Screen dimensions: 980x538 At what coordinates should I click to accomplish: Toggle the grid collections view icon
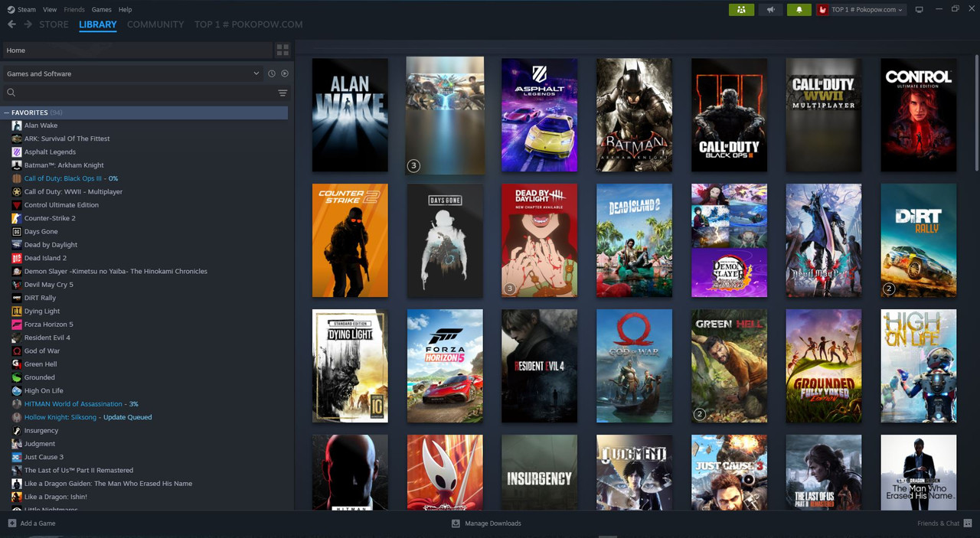(x=283, y=51)
